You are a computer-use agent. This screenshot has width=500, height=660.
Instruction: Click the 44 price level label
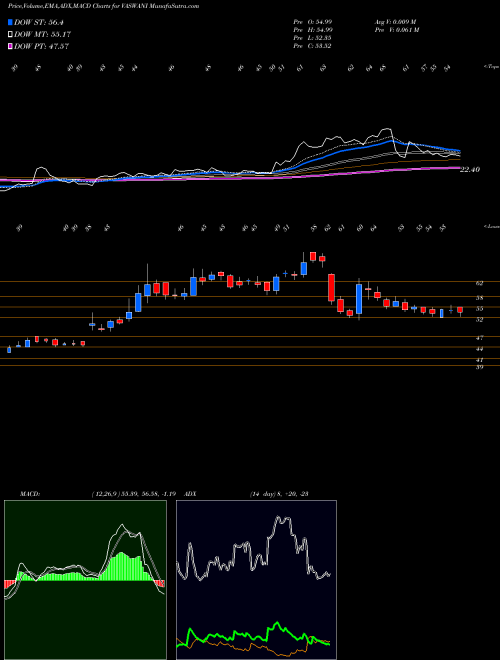(x=479, y=349)
